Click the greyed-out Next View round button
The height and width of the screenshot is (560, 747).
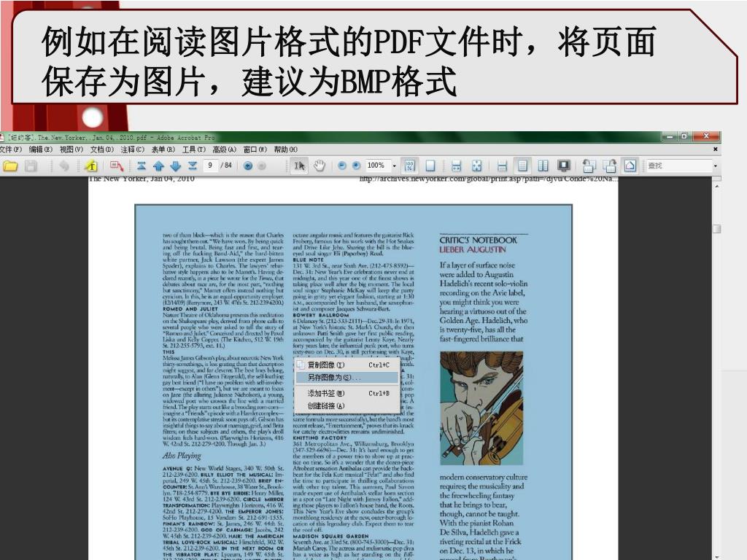262,166
